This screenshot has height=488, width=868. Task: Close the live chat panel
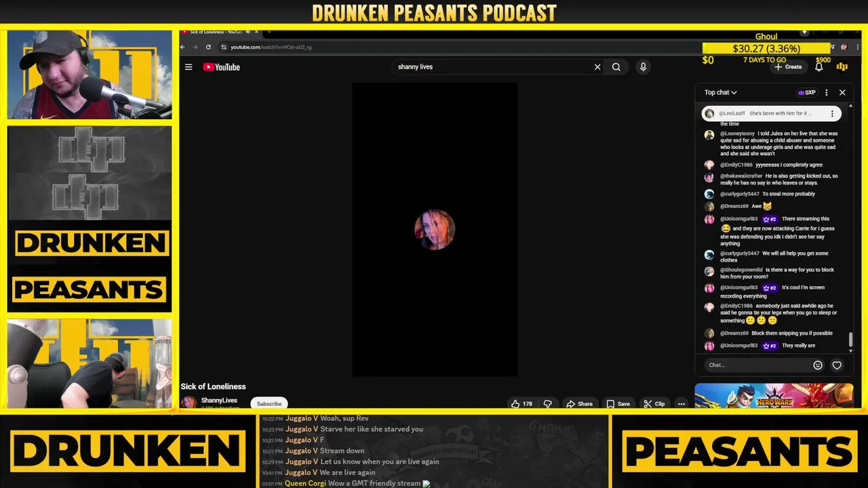click(842, 93)
